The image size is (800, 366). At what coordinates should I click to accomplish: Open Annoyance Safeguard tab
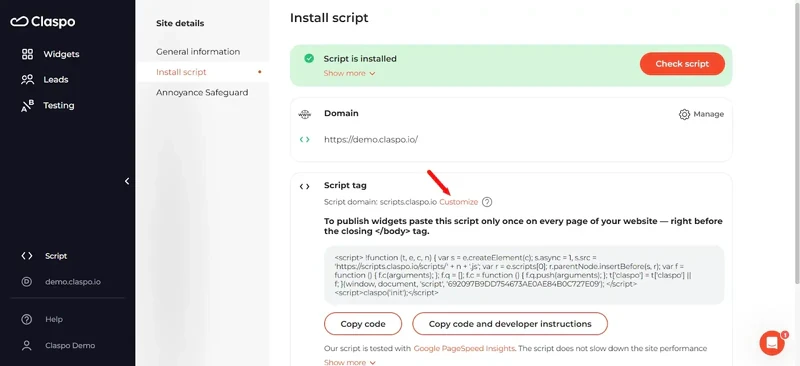(202, 92)
